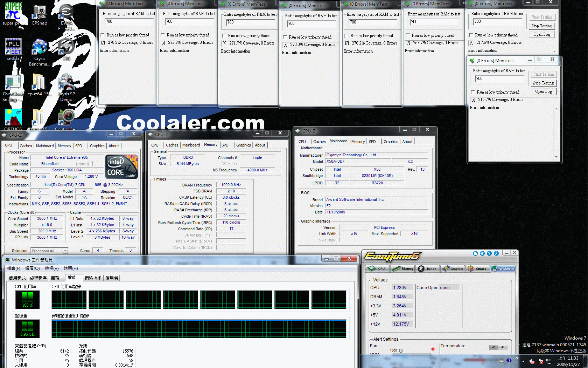Toggle low priority thread in MemTest showing 273.3%
The image size is (588, 368).
tap(163, 35)
